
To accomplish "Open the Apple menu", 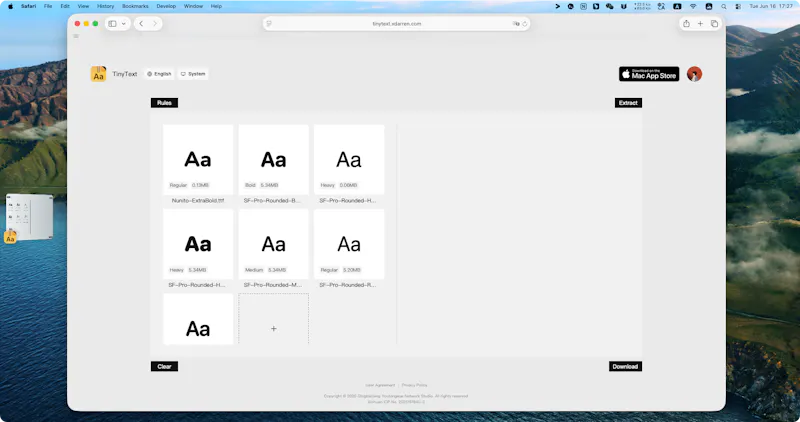I will [10, 6].
